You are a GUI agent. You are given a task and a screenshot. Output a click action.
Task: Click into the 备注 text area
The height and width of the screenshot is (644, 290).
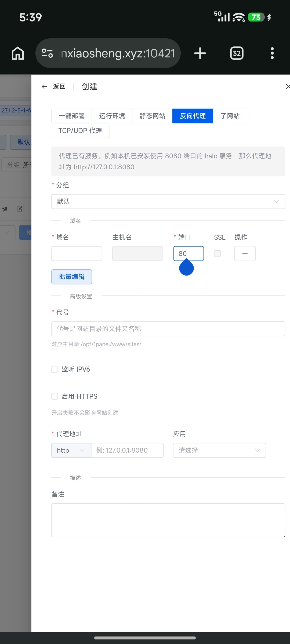tap(168, 520)
